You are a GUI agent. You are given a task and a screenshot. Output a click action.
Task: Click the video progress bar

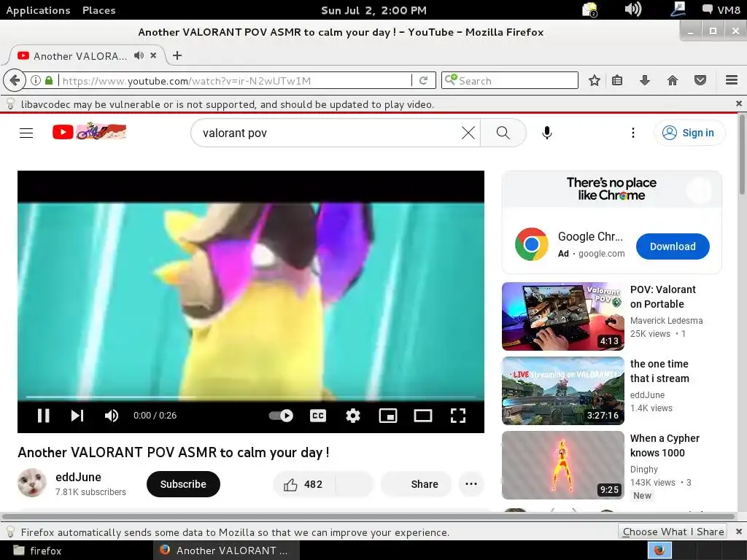[x=251, y=397]
